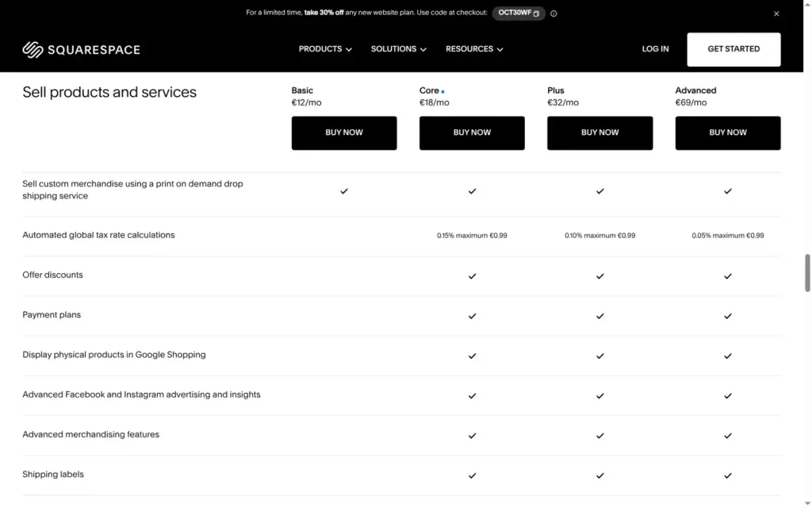
Task: Click Core checkmark for print on demand
Action: tap(472, 191)
